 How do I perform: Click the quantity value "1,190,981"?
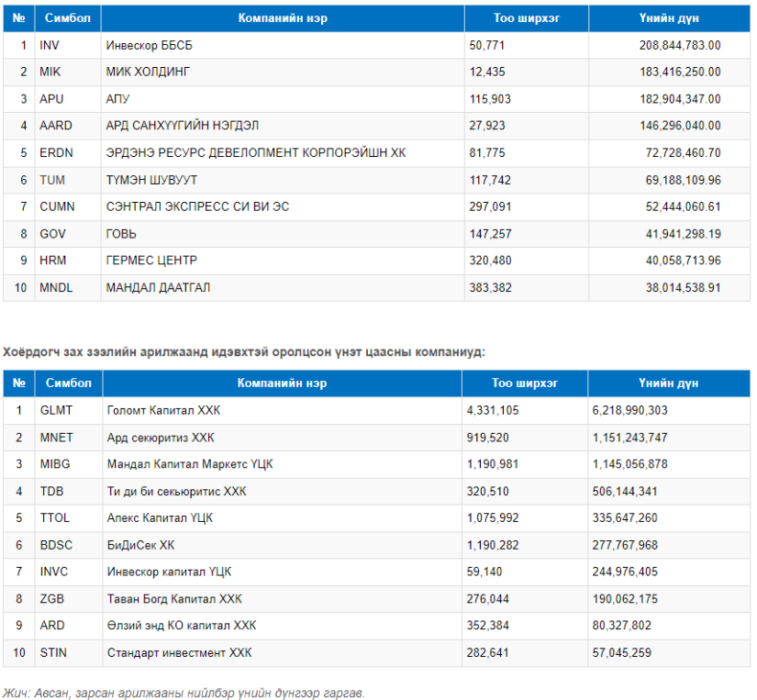[x=493, y=464]
